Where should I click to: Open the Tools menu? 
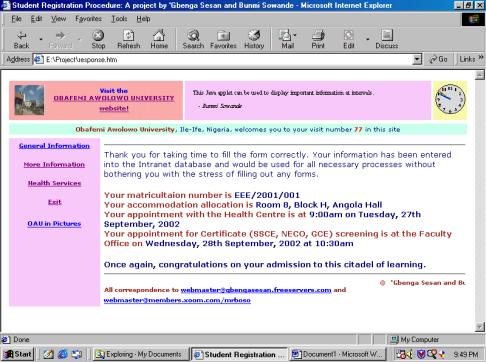pos(119,19)
